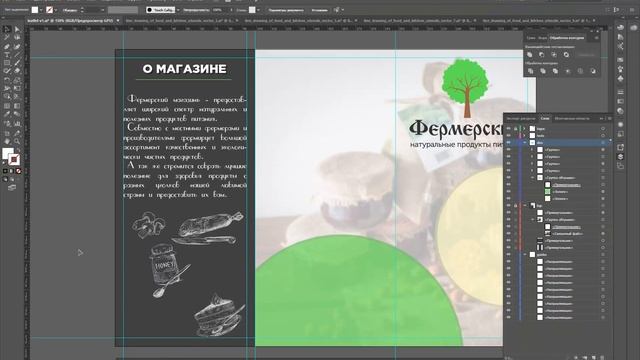Unlock the bg layer lock icon
640x360 pixels.
coord(516,205)
